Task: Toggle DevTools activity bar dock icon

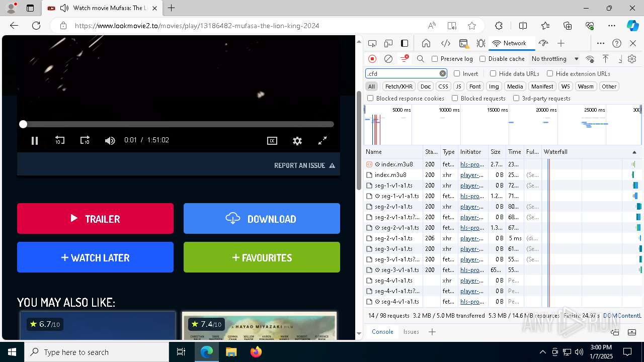Action: (405, 43)
